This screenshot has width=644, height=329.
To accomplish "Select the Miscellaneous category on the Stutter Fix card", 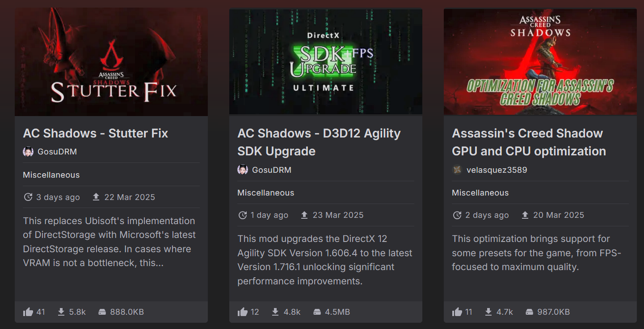I will click(51, 175).
